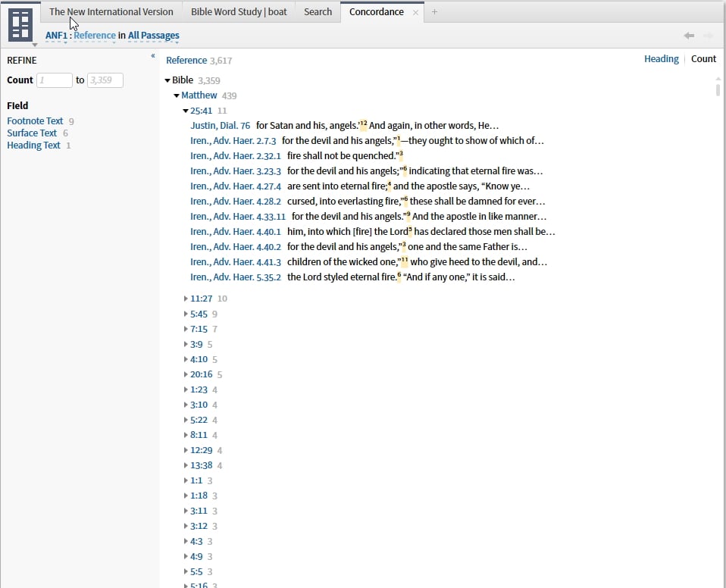726x588 pixels.
Task: Open the ANF1 resource dropdown
Action: [57, 36]
